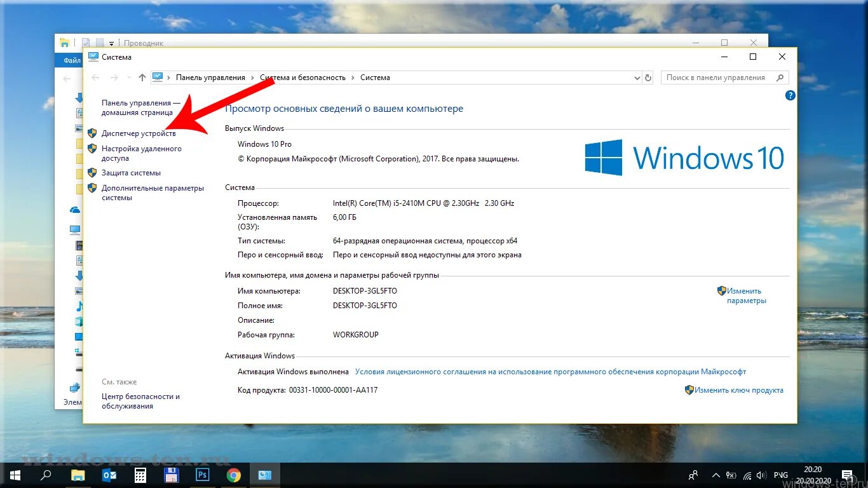Click the refresh button by address bar
The height and width of the screenshot is (488, 868).
(648, 78)
